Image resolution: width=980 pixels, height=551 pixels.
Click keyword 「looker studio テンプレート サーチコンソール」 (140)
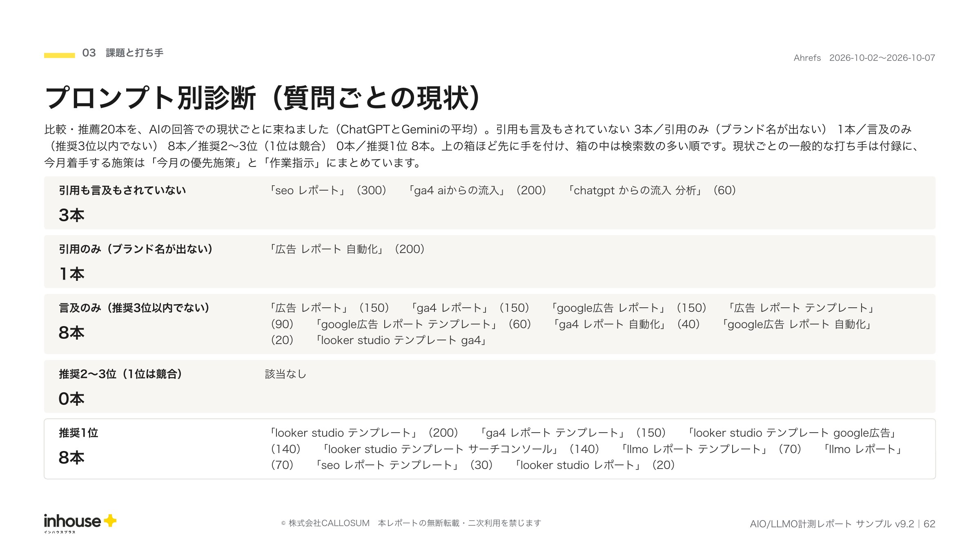[x=461, y=449]
